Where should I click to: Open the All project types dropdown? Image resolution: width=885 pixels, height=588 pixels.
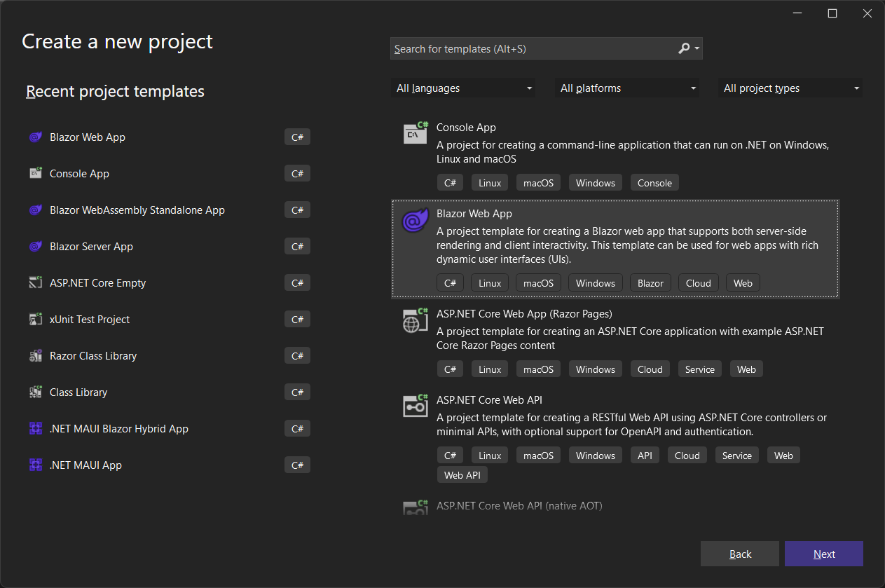(790, 88)
